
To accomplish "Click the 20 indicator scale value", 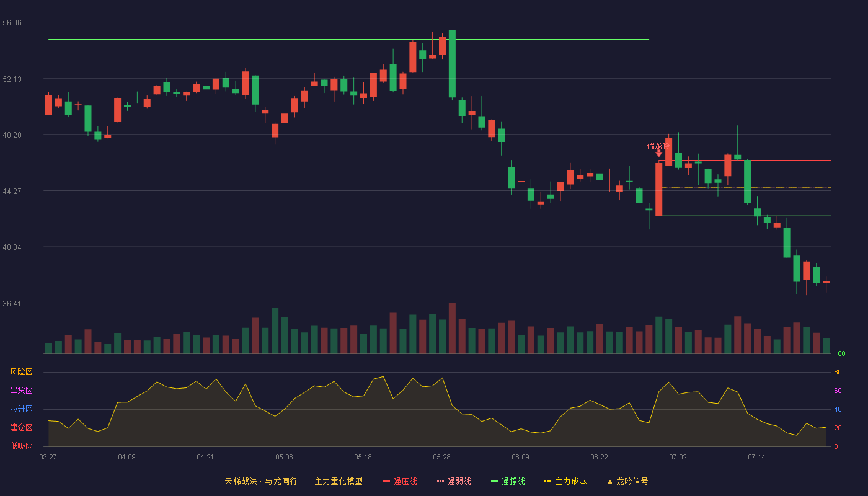I will pyautogui.click(x=838, y=428).
